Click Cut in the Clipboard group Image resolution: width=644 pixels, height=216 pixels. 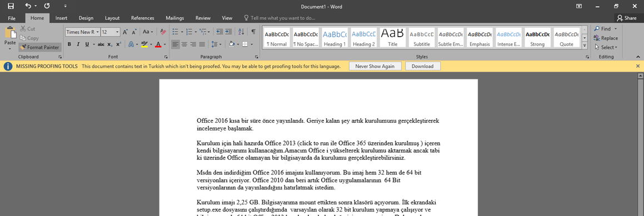(28, 29)
